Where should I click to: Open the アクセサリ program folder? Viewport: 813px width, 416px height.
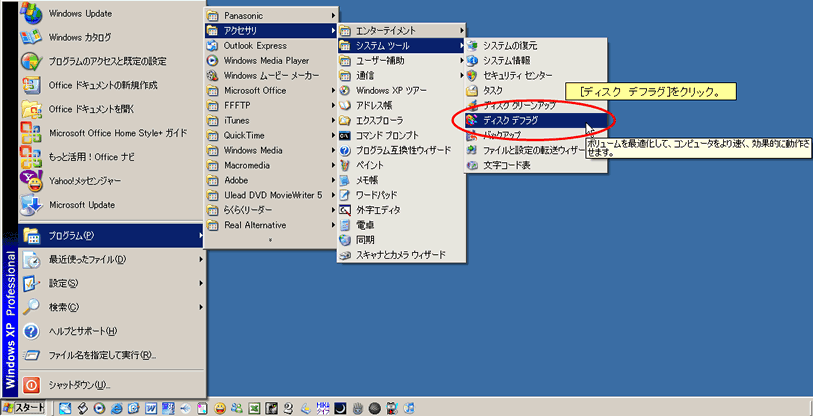point(271,31)
